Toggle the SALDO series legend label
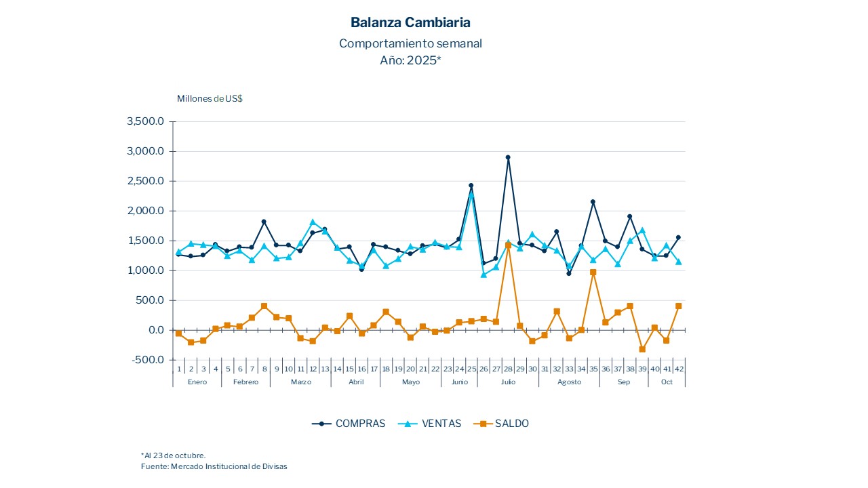Image resolution: width=868 pixels, height=488 pixels. tap(511, 424)
